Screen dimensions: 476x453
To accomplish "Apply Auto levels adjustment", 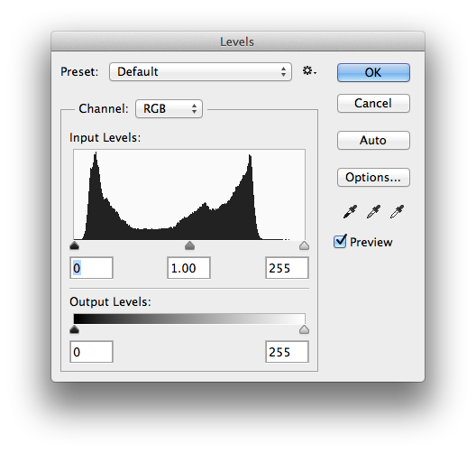I will (373, 141).
